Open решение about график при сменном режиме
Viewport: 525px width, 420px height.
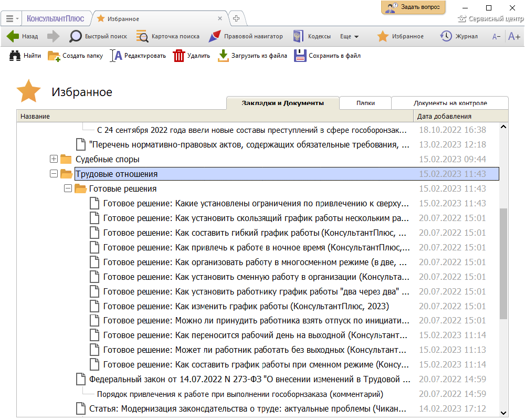pyautogui.click(x=256, y=365)
